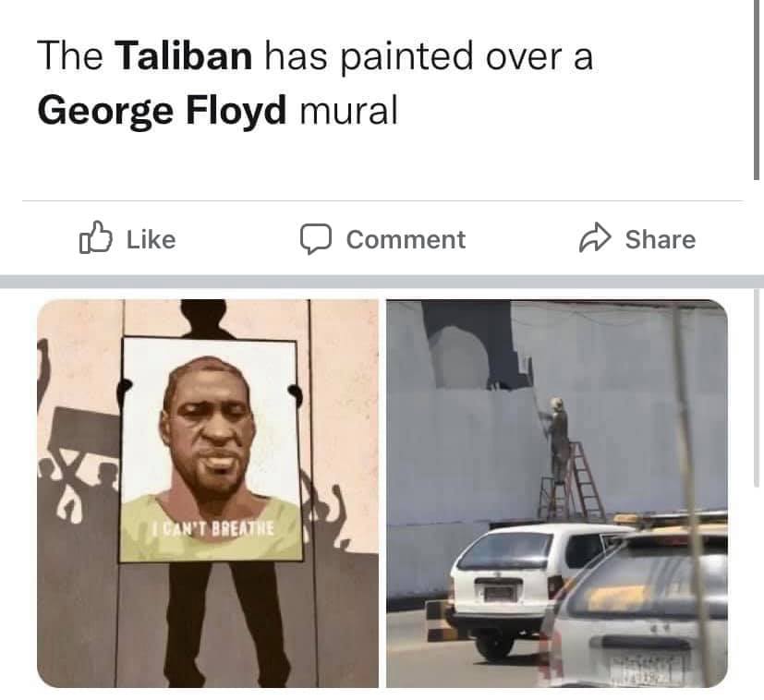Click the bold George Floyd text
This screenshot has height=700, width=764.
point(162,111)
